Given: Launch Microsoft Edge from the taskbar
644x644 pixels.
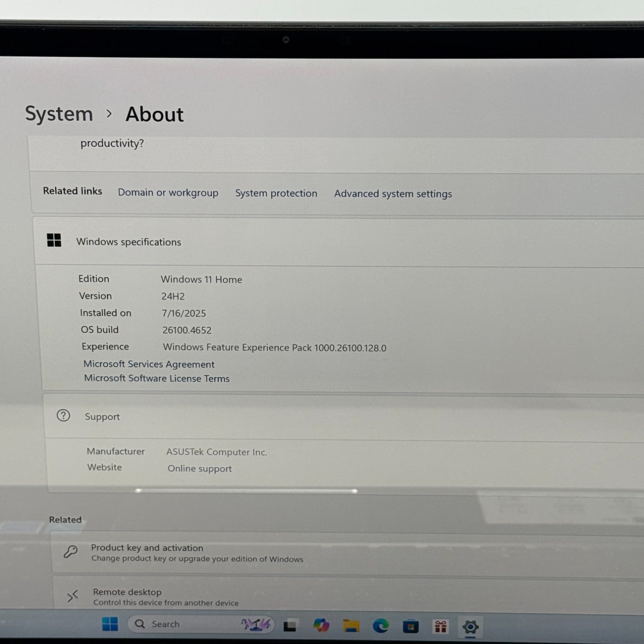Looking at the screenshot, I should [380, 626].
